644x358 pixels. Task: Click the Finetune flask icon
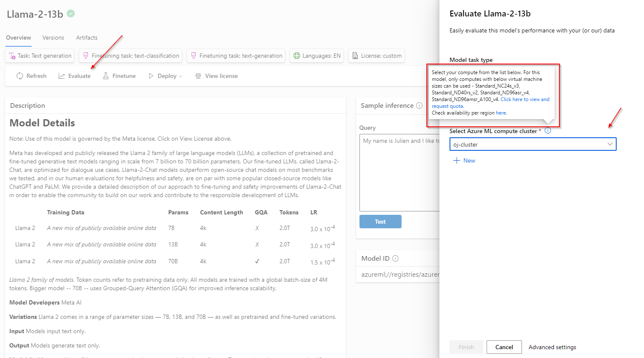pos(106,76)
